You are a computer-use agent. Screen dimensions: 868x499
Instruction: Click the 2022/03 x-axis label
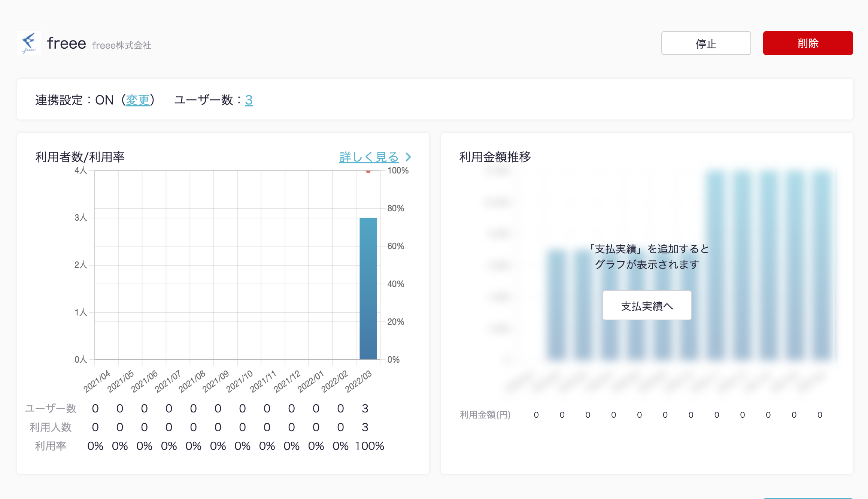tap(358, 381)
